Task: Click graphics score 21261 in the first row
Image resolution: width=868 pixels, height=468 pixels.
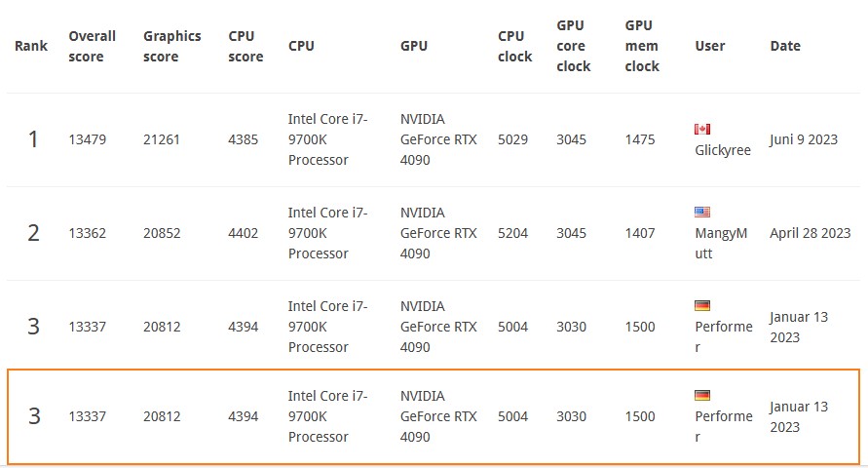Action: (161, 139)
